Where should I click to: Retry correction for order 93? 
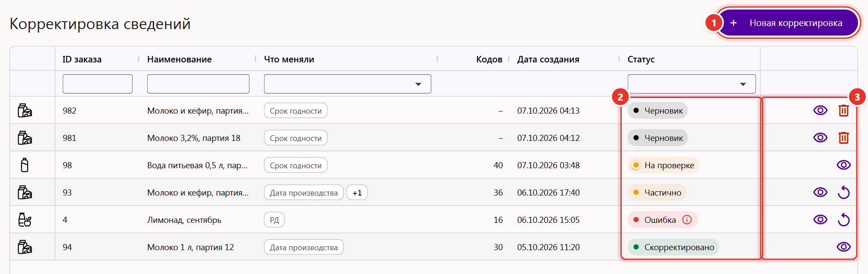click(844, 192)
